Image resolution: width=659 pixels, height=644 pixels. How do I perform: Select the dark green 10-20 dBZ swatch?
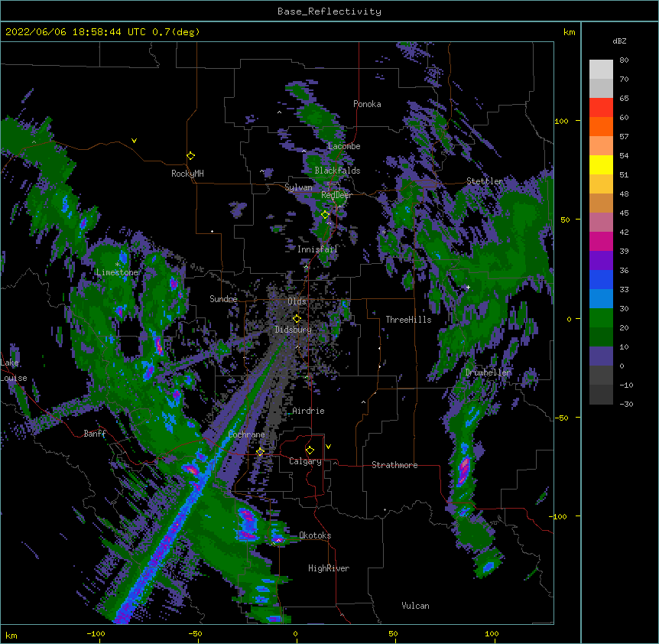[x=601, y=337]
